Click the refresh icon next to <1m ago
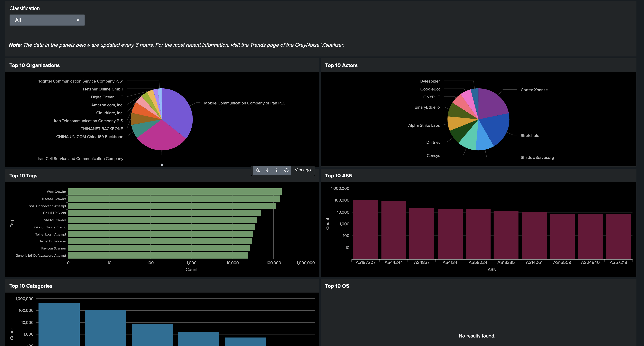Screen dimensions: 644x346 click(x=286, y=170)
